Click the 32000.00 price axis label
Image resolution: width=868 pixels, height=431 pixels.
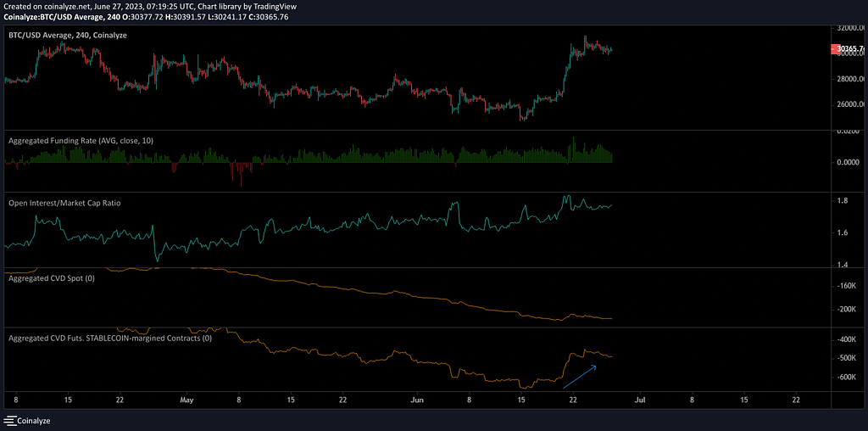[851, 28]
